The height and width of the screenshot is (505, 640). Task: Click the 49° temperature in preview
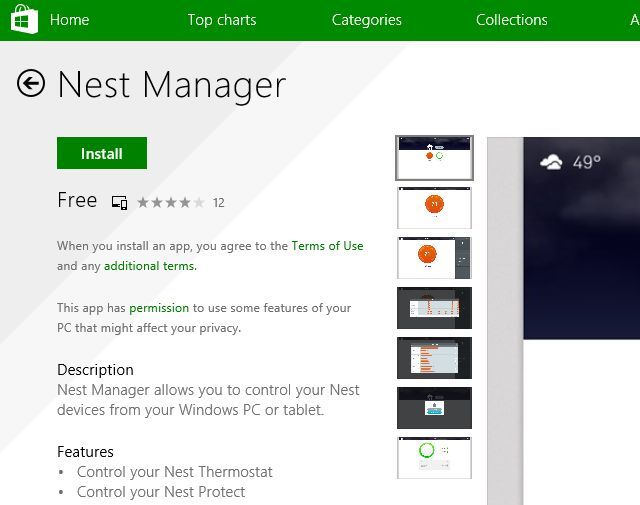(x=587, y=162)
